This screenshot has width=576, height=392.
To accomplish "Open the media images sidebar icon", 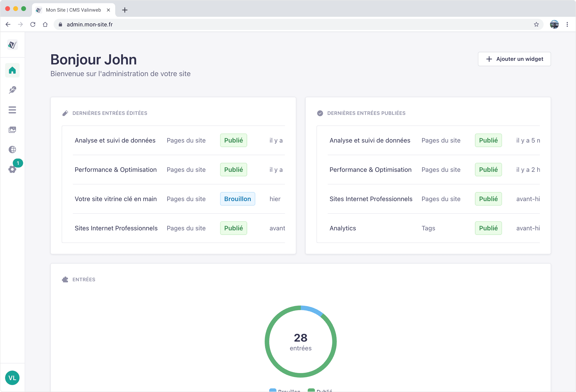I will pos(12,130).
